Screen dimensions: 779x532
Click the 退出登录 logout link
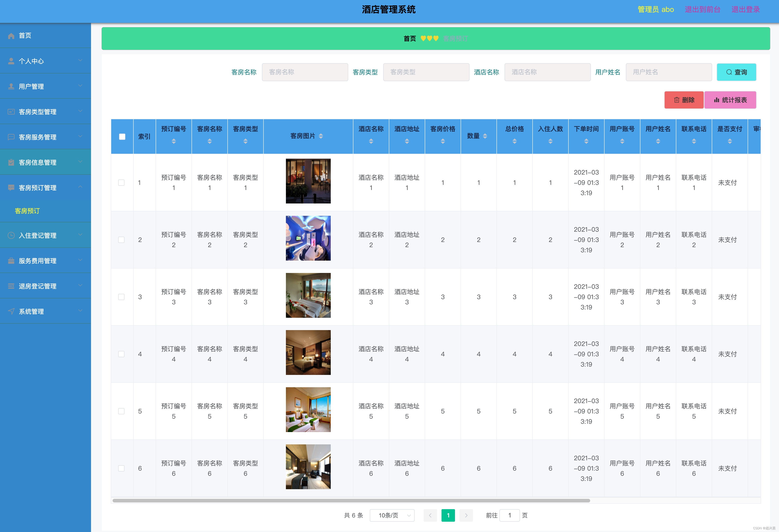pyautogui.click(x=746, y=9)
